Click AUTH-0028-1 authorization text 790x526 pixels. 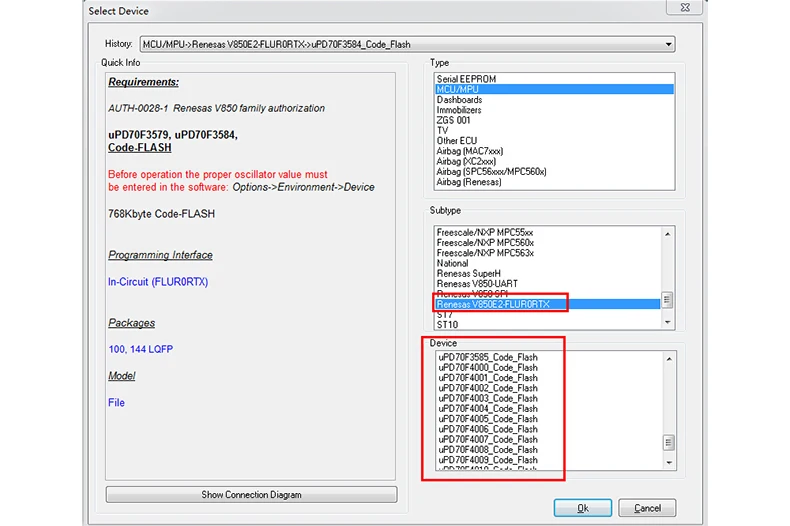[217, 108]
